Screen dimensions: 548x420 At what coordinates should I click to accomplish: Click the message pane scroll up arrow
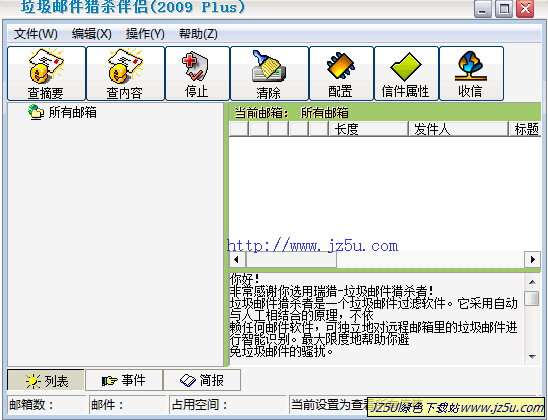pos(532,282)
